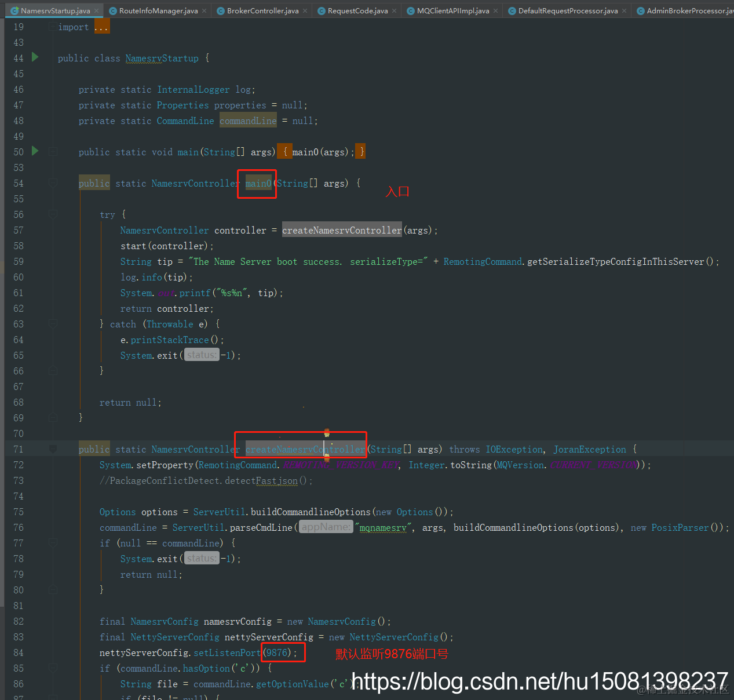Viewport: 734px width, 700px height.
Task: Click Properties type on line 47
Action: pyautogui.click(x=183, y=105)
